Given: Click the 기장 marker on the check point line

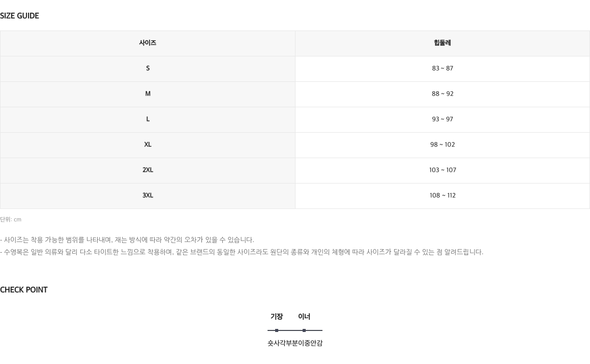Looking at the screenshot, I should tap(277, 330).
